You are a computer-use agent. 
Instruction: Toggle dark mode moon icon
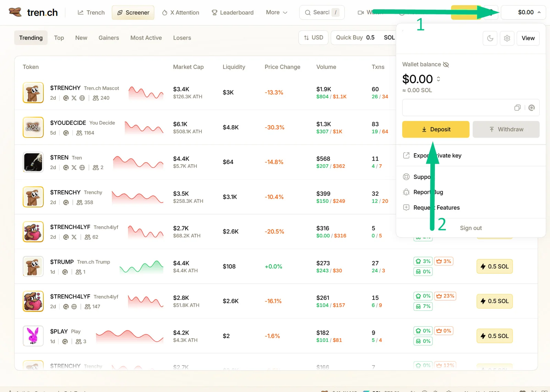(490, 38)
